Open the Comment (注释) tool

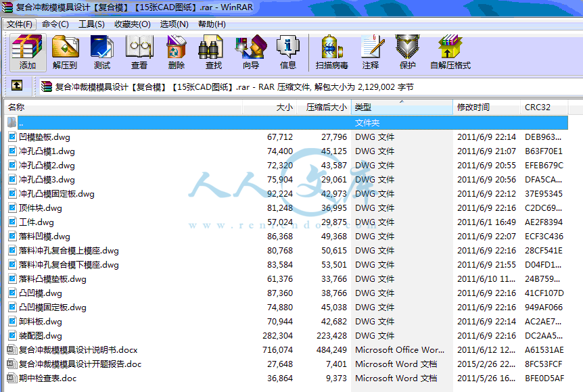[x=371, y=52]
